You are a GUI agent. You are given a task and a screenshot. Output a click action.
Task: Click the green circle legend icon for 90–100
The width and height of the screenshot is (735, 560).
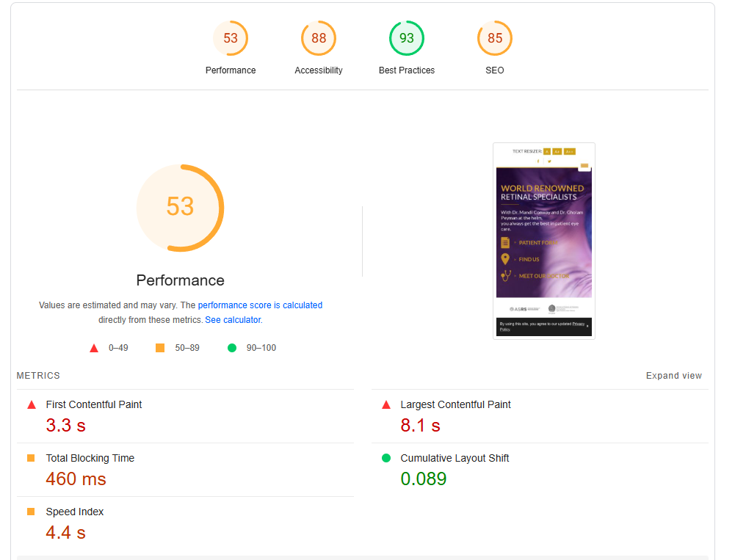(x=231, y=348)
